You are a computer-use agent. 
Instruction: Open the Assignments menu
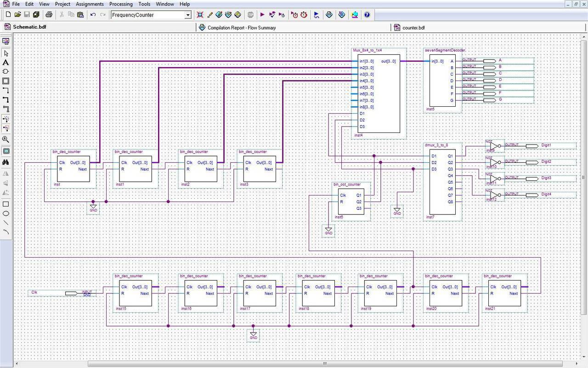pyautogui.click(x=90, y=4)
